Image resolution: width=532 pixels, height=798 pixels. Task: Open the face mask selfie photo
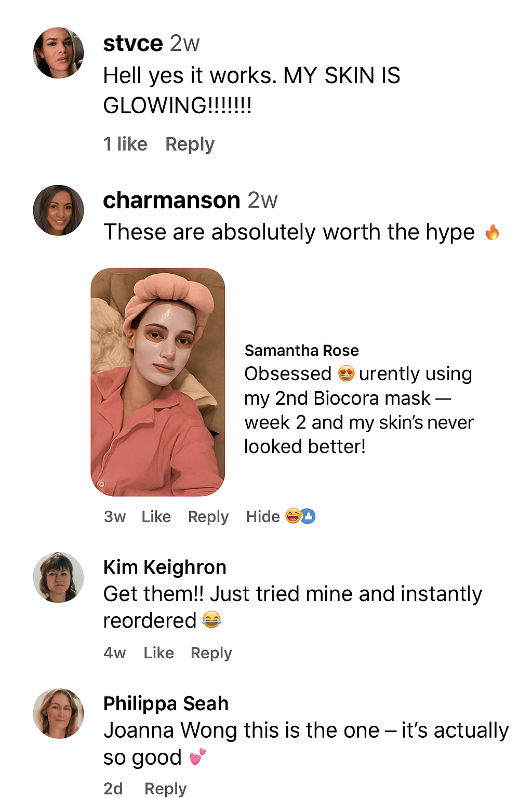158,382
